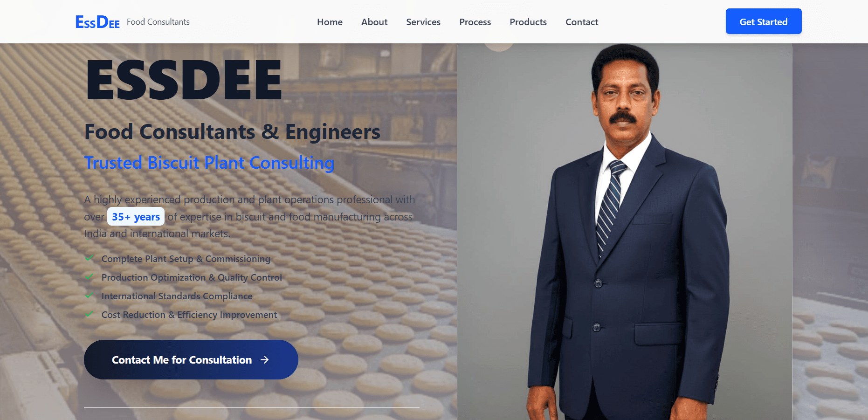
Task: Open the Process navigation link
Action: pyautogui.click(x=475, y=22)
